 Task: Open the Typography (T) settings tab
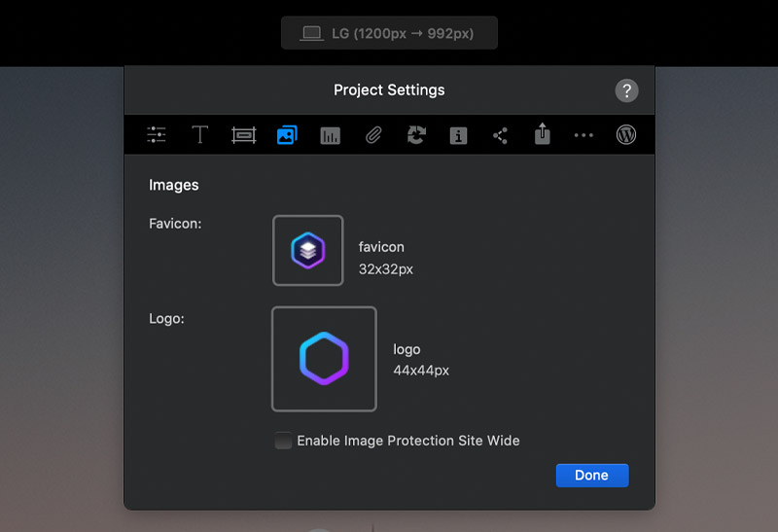[x=200, y=134]
